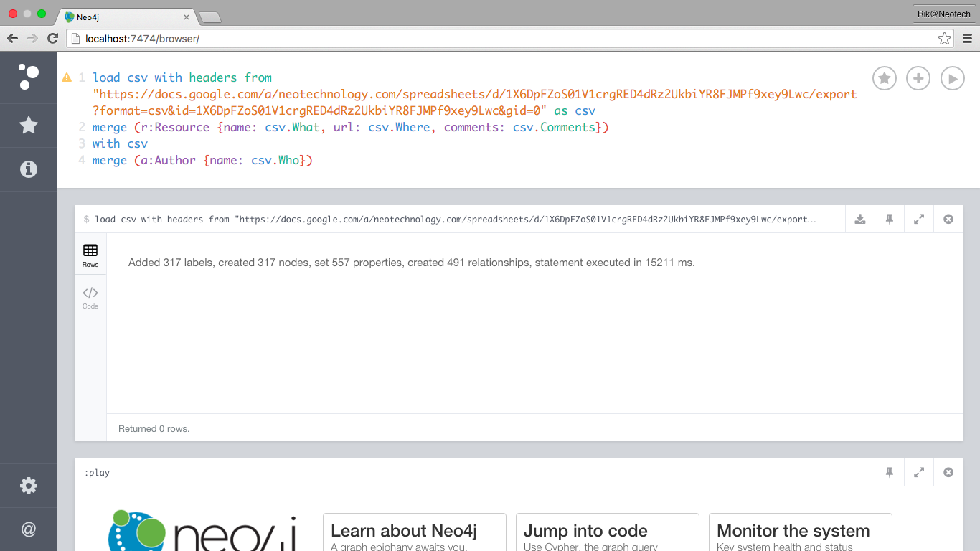Image resolution: width=980 pixels, height=551 pixels.
Task: Bookmark this page with the star icon
Action: (x=944, y=39)
